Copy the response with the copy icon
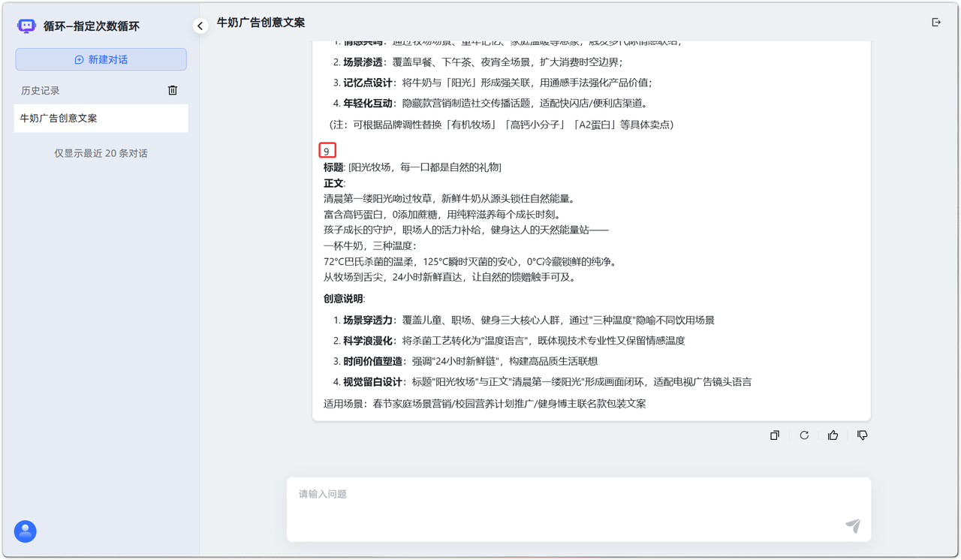Screen dimensions: 961x560 [x=774, y=435]
